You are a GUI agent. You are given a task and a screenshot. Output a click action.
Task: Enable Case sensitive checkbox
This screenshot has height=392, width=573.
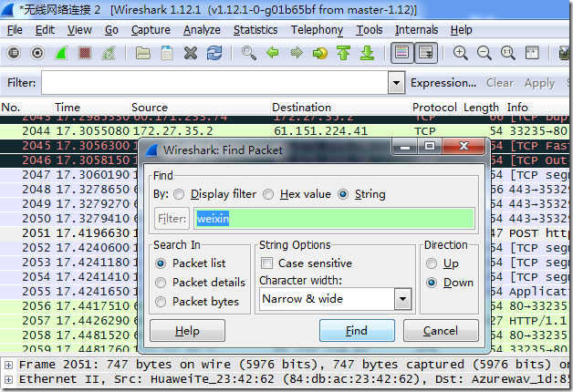pyautogui.click(x=266, y=263)
